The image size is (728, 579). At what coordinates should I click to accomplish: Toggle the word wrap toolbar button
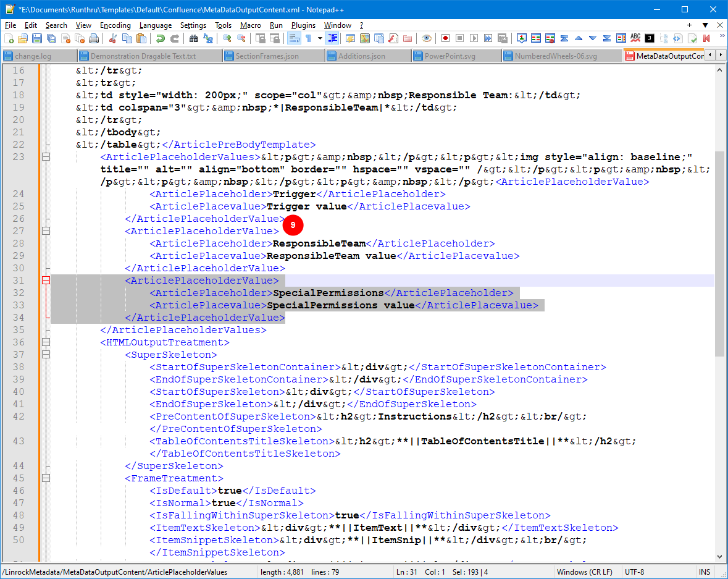(x=294, y=38)
